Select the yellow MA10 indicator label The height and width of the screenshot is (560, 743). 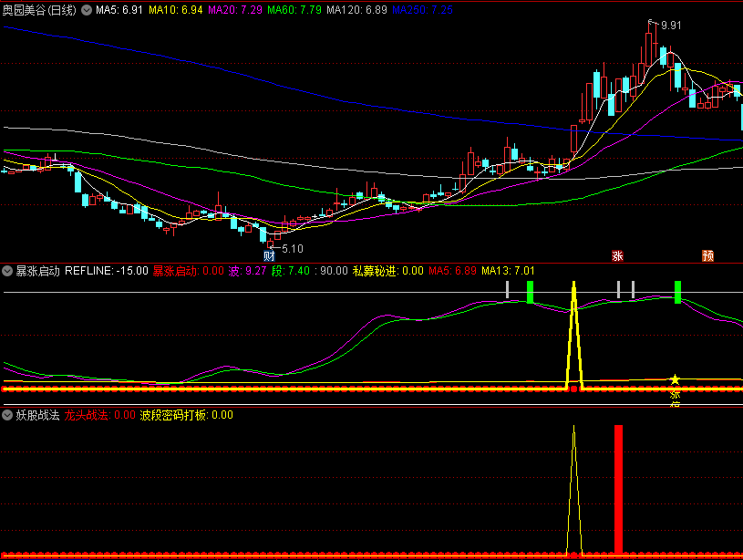pos(175,9)
